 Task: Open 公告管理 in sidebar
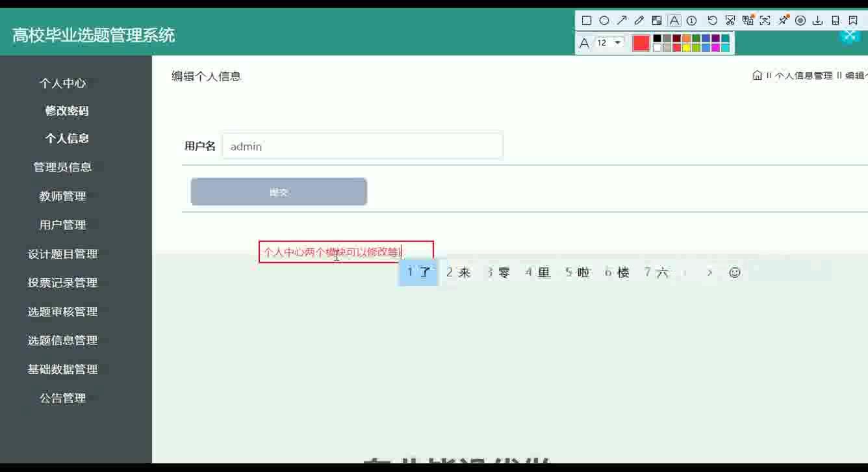click(x=62, y=398)
